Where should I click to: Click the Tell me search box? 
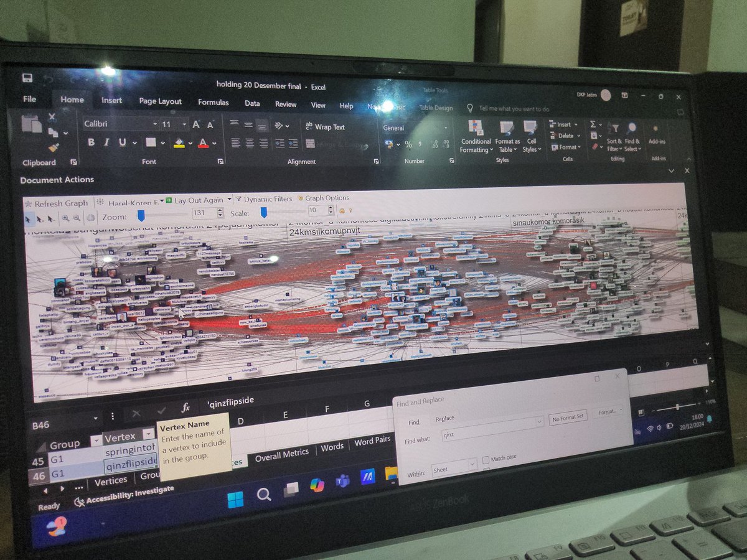(514, 109)
